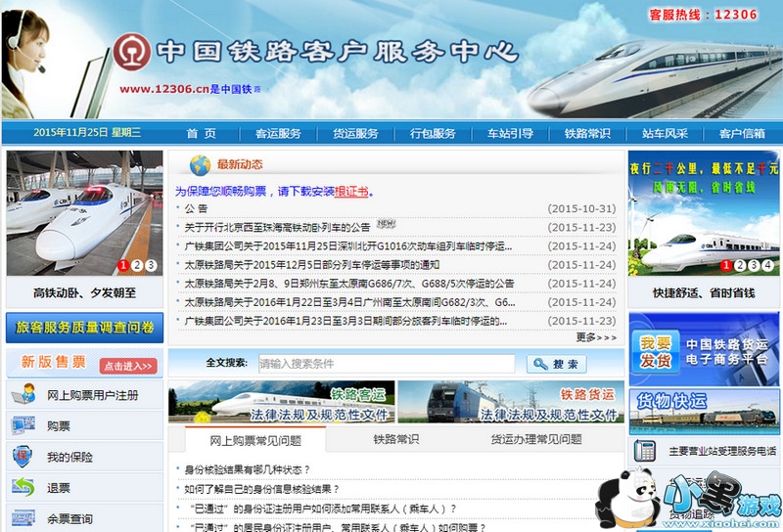783x532 pixels.
Task: Click the 余票查询 remaining tickets icon
Action: click(x=23, y=517)
